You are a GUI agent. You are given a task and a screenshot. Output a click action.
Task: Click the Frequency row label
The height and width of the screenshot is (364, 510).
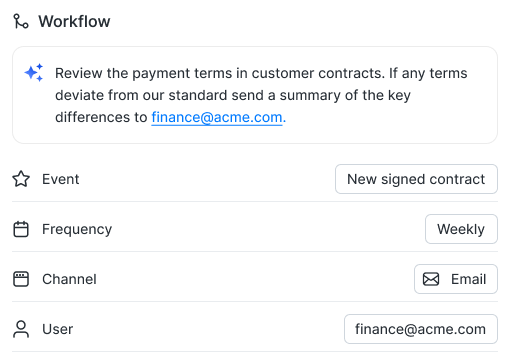click(77, 229)
